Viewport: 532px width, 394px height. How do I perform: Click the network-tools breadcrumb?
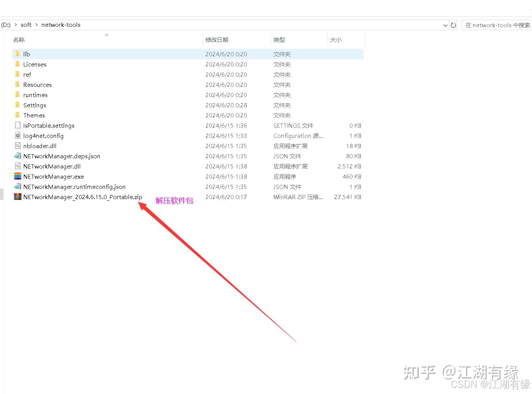(61, 25)
